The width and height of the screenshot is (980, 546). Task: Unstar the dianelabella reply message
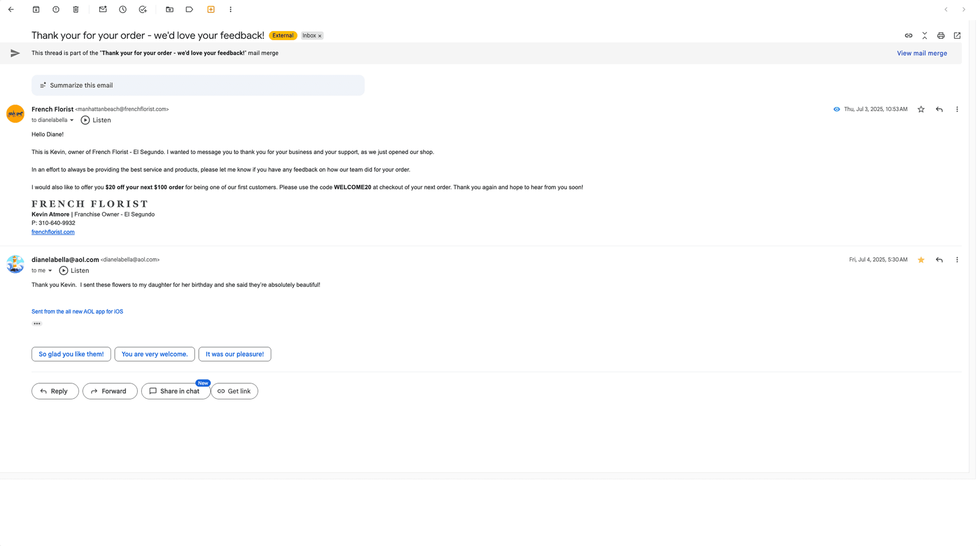point(921,260)
